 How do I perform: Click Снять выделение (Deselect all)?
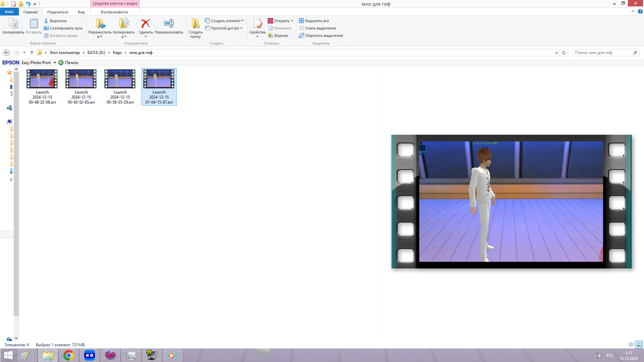(317, 28)
